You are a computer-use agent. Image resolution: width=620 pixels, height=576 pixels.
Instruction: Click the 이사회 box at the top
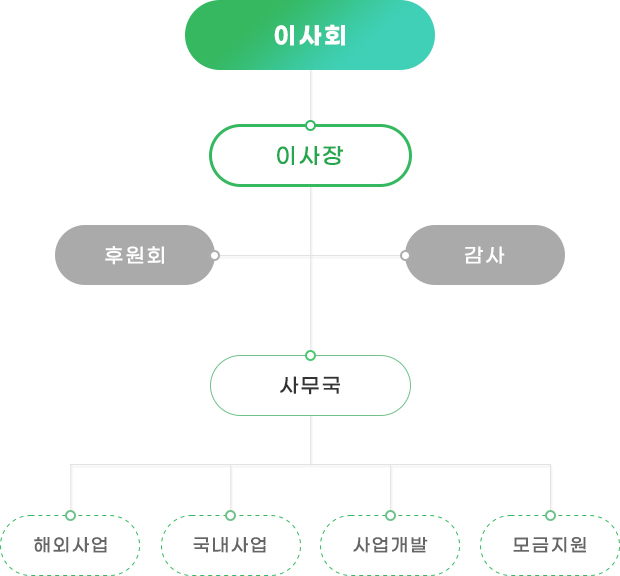310,35
